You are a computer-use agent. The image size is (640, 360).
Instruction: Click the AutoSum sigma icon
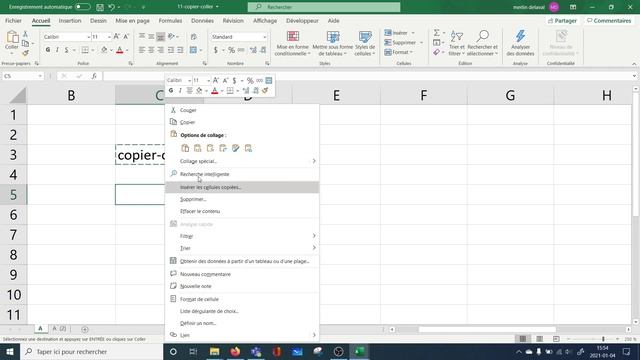437,33
